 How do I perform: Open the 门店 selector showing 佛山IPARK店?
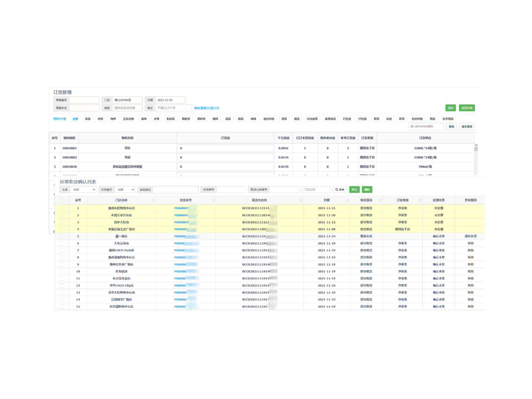pyautogui.click(x=127, y=100)
